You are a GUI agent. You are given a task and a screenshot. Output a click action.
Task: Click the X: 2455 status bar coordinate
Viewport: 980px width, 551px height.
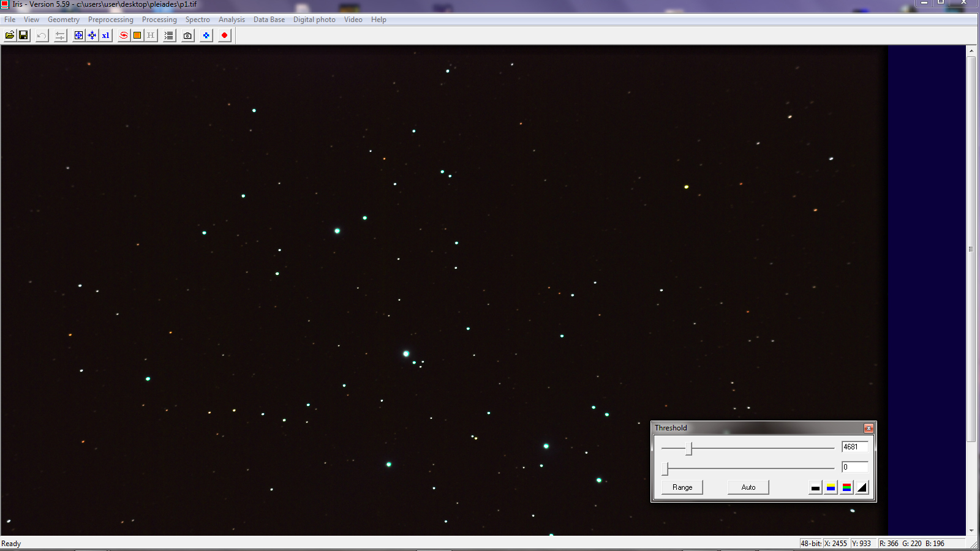[835, 543]
